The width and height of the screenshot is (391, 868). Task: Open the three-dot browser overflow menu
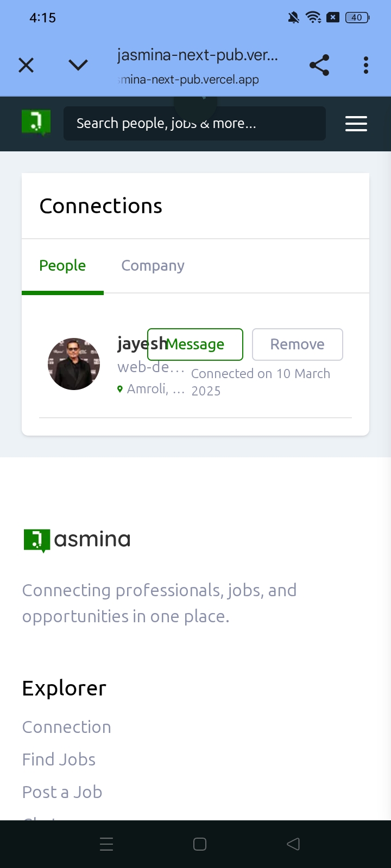point(366,66)
